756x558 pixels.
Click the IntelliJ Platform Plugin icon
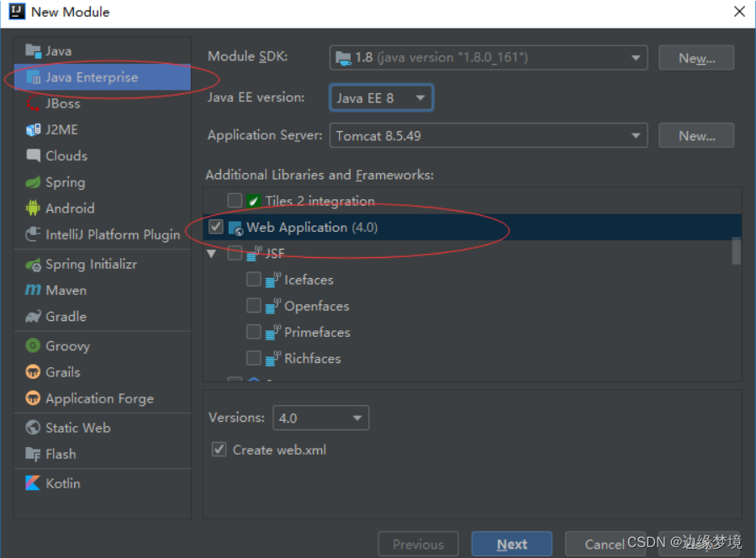pyautogui.click(x=33, y=234)
